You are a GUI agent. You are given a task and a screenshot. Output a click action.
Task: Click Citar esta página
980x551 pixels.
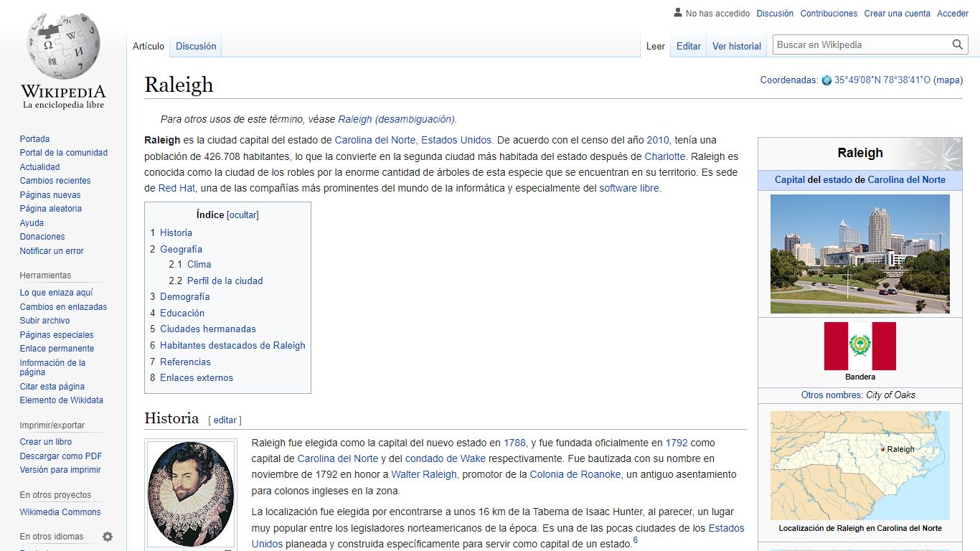[x=52, y=387]
